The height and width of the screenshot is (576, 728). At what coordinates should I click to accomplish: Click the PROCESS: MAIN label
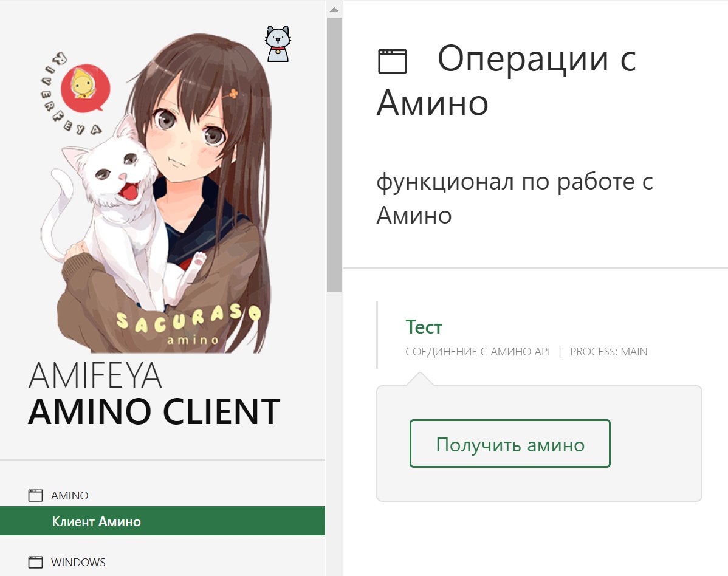(609, 351)
